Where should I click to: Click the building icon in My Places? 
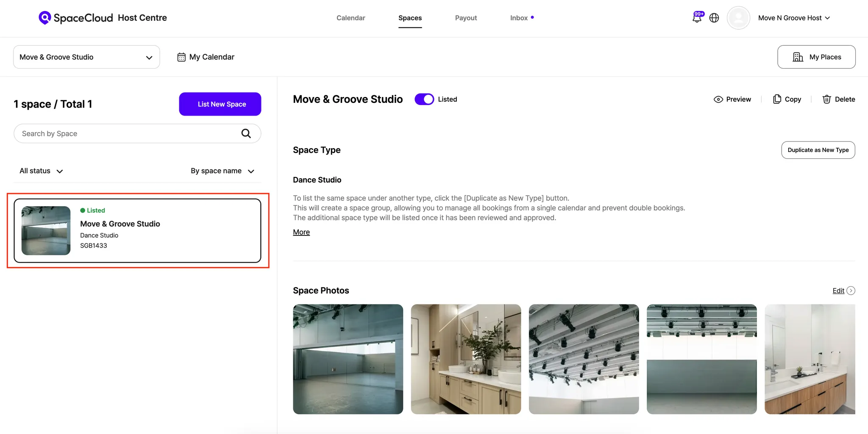[798, 57]
